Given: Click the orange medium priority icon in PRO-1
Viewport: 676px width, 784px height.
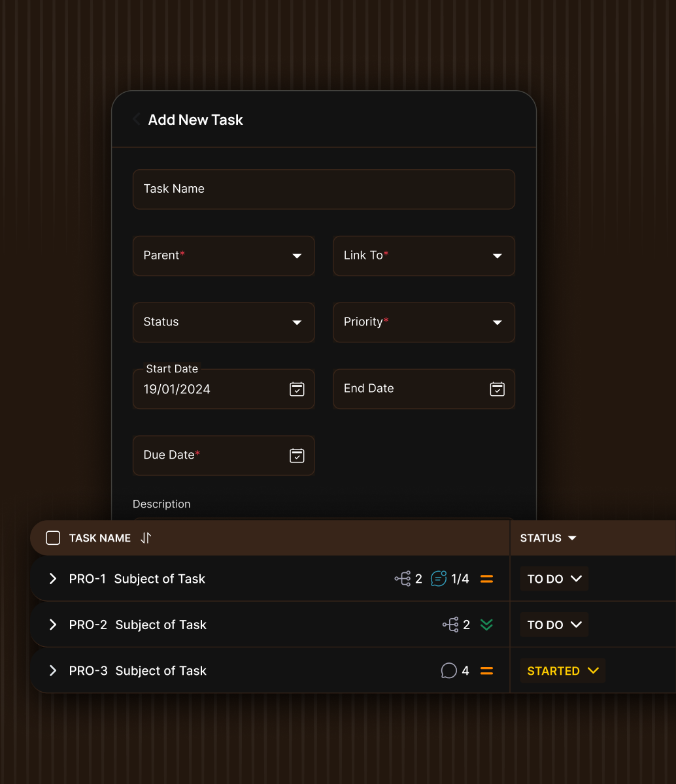Looking at the screenshot, I should pos(486,579).
